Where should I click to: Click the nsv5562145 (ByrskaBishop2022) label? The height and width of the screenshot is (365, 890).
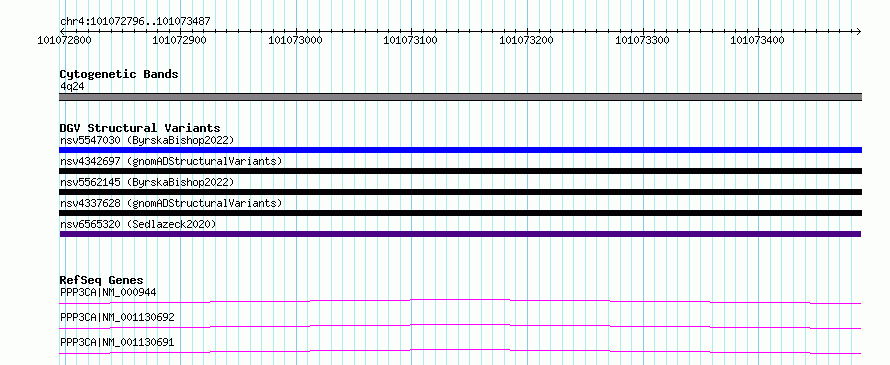[x=147, y=182]
